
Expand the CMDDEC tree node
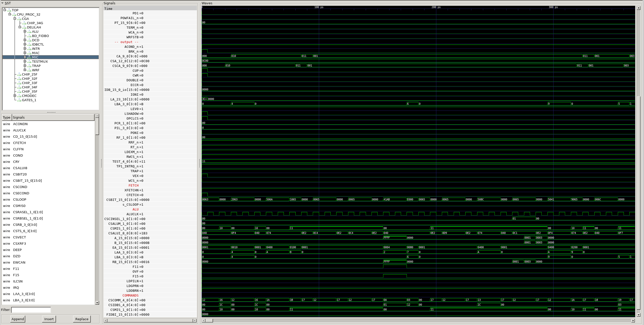(15, 96)
